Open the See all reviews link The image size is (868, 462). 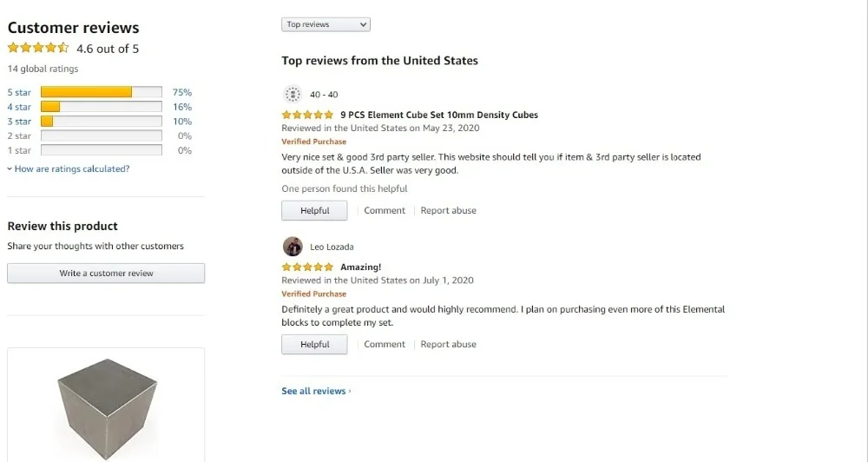pos(316,392)
